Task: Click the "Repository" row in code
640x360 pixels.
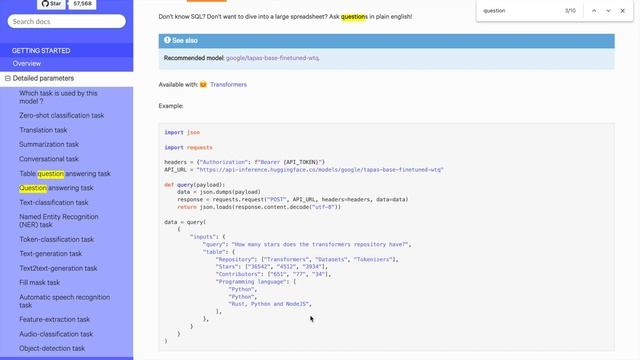Action: point(307,259)
